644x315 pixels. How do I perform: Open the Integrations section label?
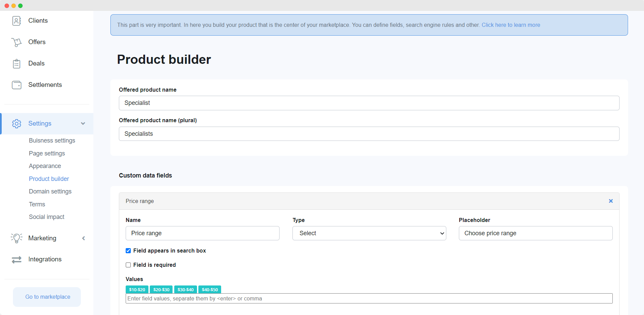45,259
